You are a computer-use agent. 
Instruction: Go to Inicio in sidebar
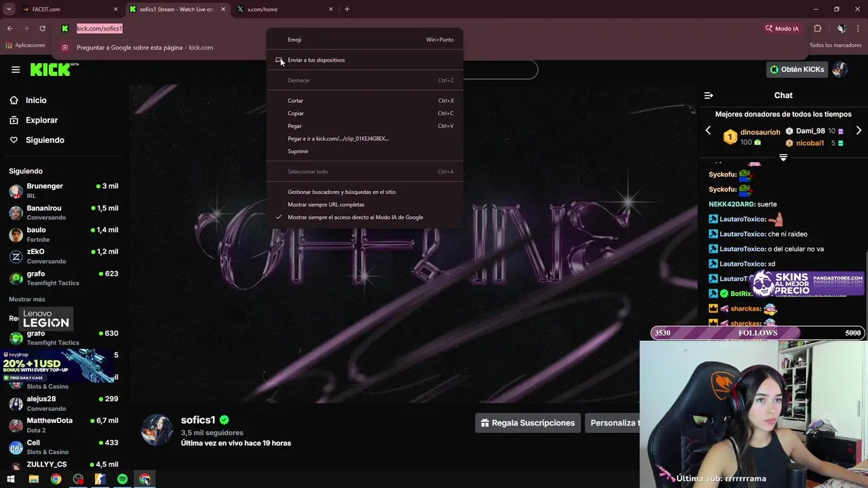tap(36, 100)
